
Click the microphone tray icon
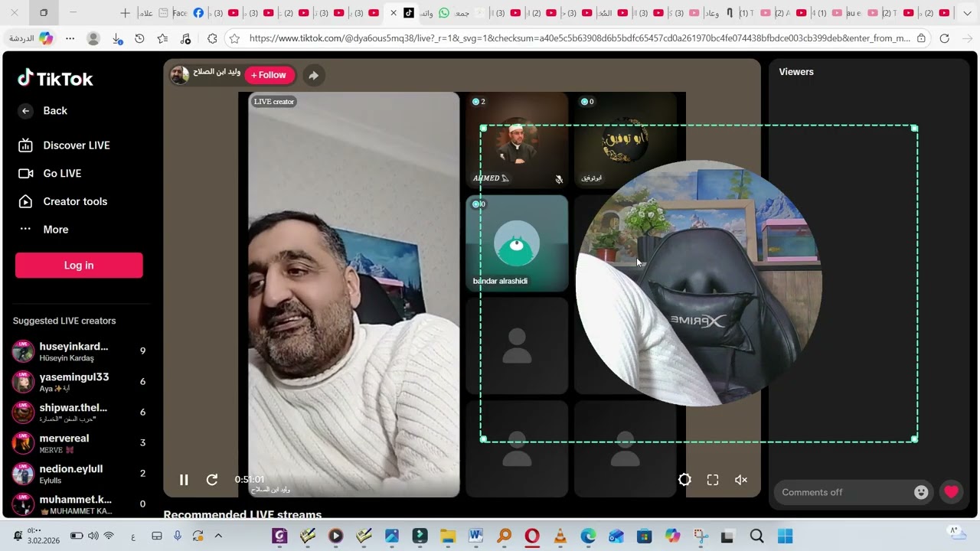[178, 536]
